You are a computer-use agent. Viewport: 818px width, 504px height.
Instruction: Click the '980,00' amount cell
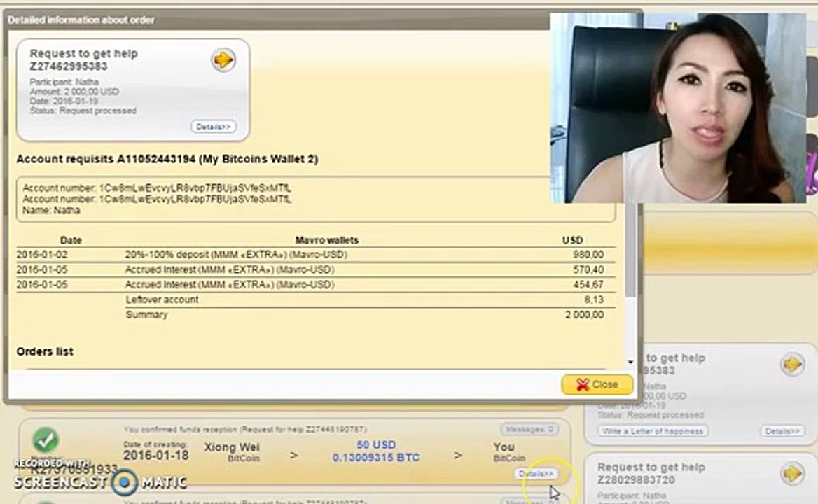588,254
